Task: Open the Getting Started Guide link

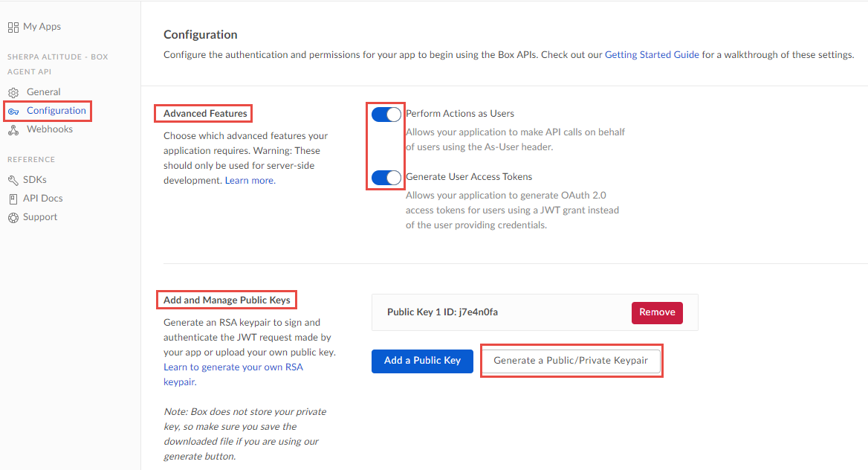Action: 652,55
